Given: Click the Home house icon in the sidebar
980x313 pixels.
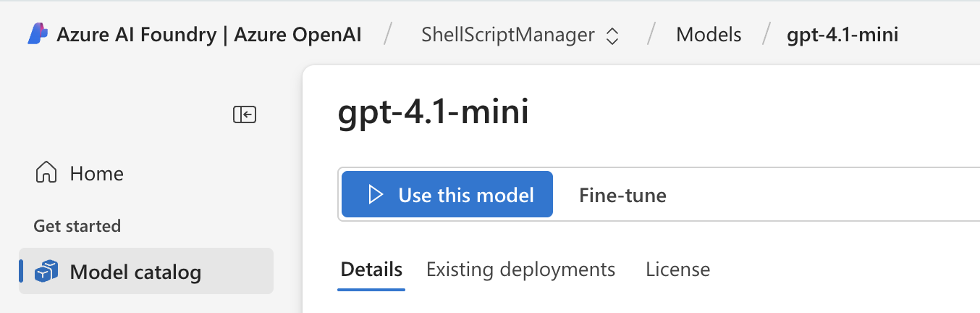Looking at the screenshot, I should [x=46, y=173].
